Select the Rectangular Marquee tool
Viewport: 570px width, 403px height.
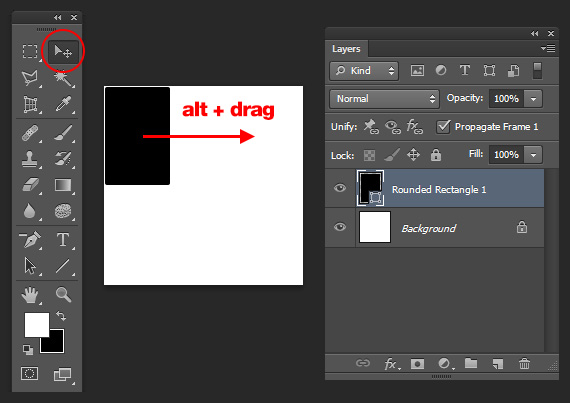tap(30, 51)
